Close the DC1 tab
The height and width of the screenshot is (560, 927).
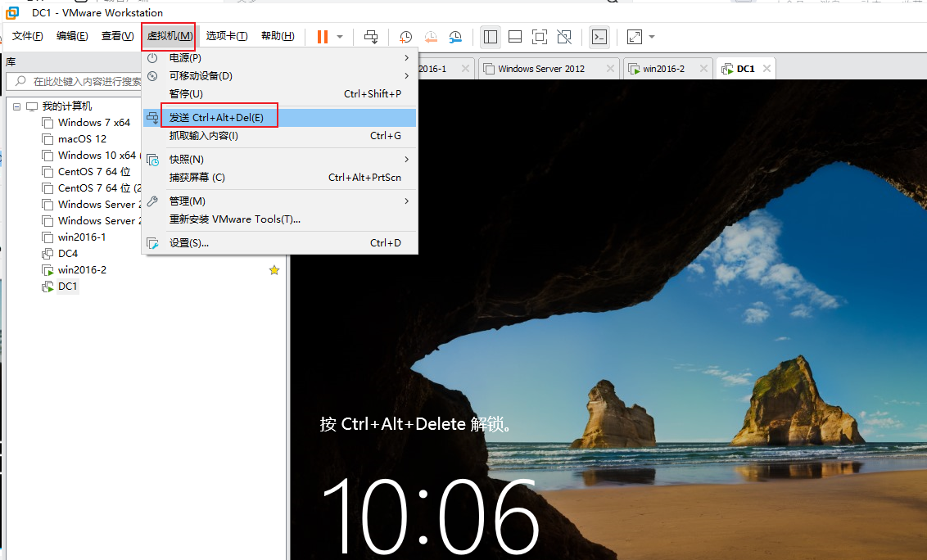[x=766, y=69]
